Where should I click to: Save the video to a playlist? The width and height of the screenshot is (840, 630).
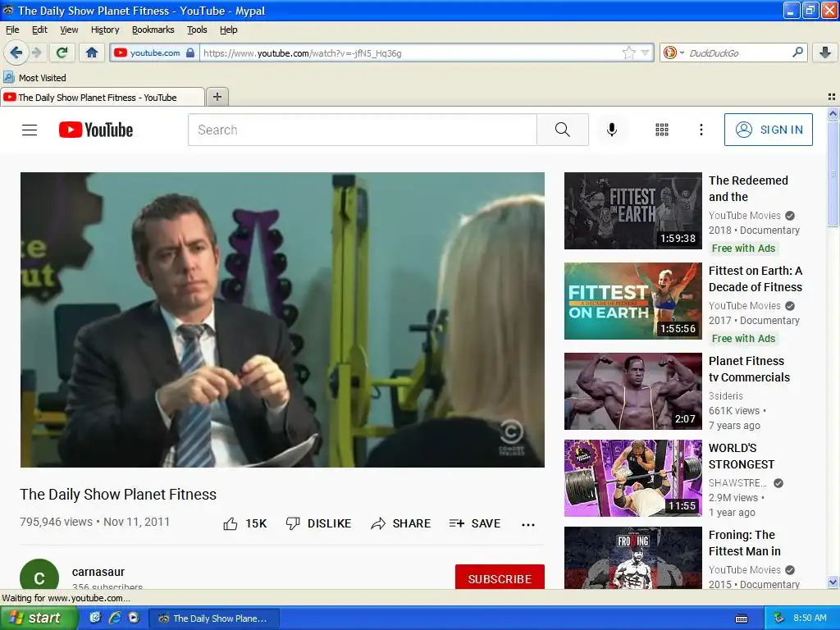pyautogui.click(x=475, y=523)
